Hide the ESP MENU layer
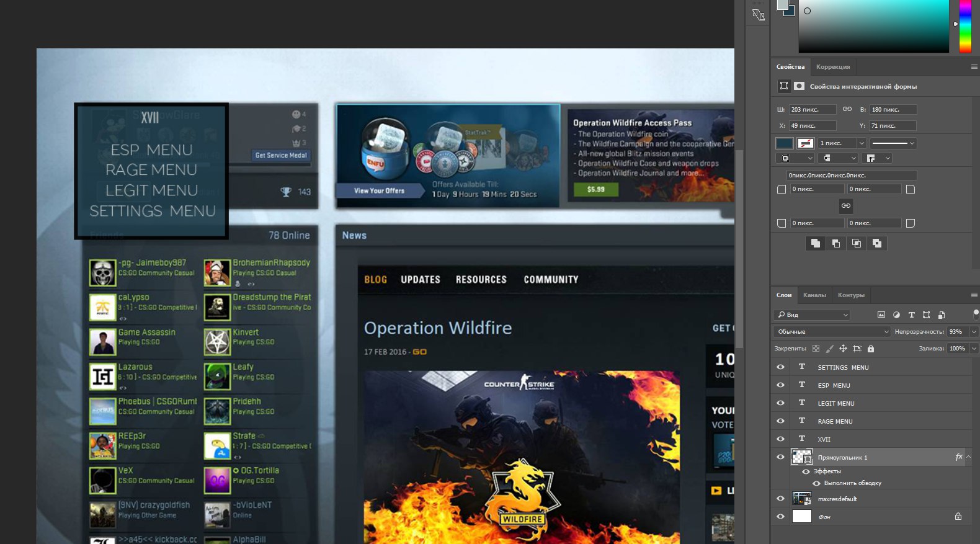This screenshot has width=980, height=544. pos(780,385)
